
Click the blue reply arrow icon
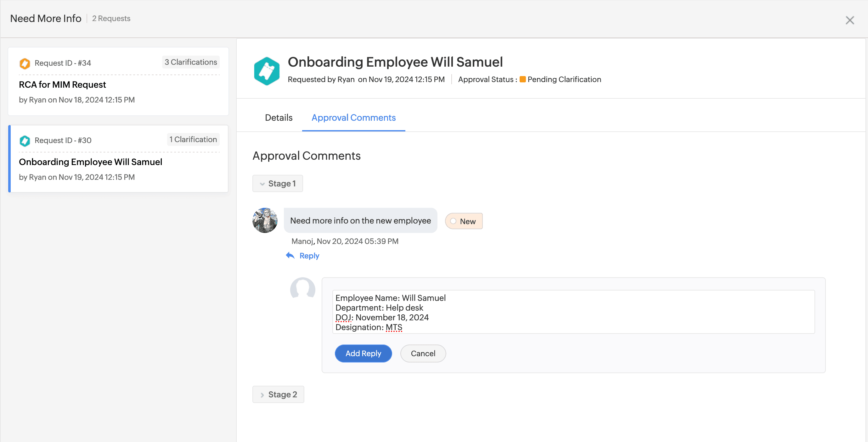pos(290,256)
